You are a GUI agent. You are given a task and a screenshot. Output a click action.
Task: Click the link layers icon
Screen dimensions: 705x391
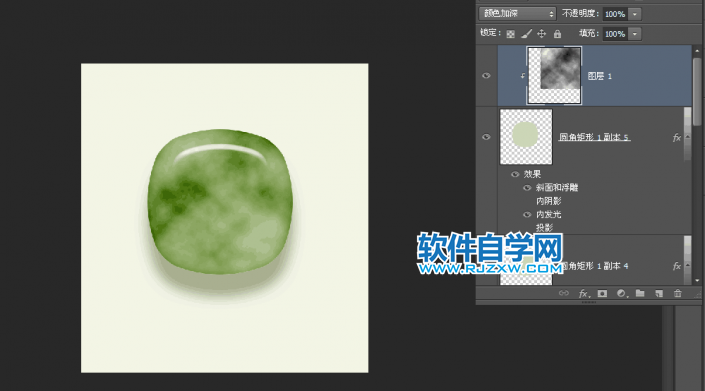pos(563,293)
